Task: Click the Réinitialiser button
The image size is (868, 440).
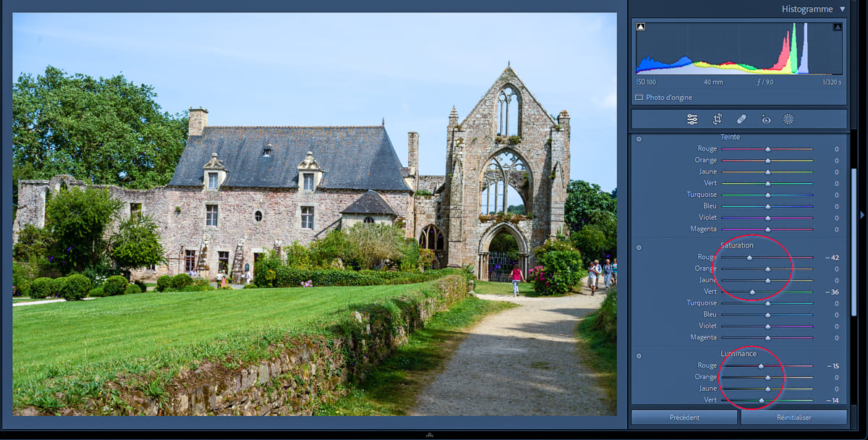Action: (x=793, y=418)
